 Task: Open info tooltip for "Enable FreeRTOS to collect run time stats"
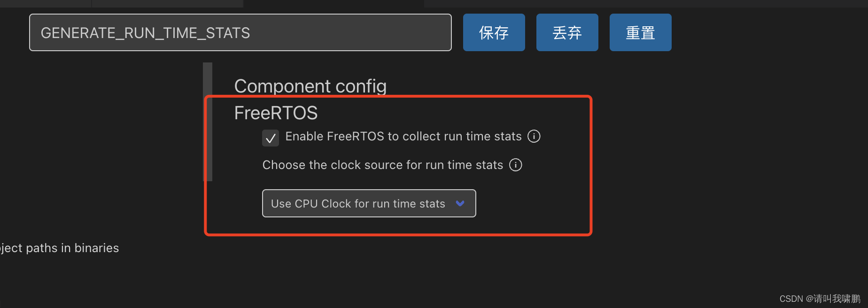click(x=534, y=136)
